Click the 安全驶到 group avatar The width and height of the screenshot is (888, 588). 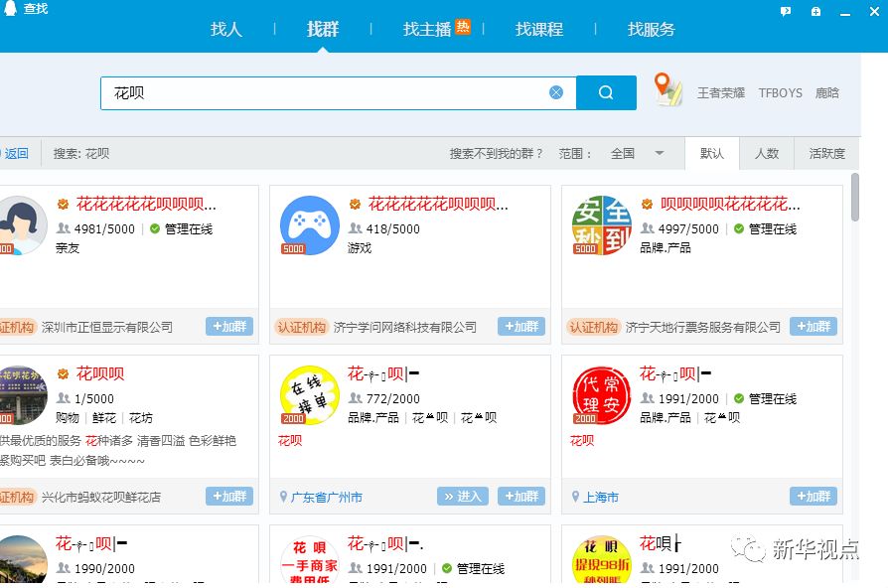601,224
